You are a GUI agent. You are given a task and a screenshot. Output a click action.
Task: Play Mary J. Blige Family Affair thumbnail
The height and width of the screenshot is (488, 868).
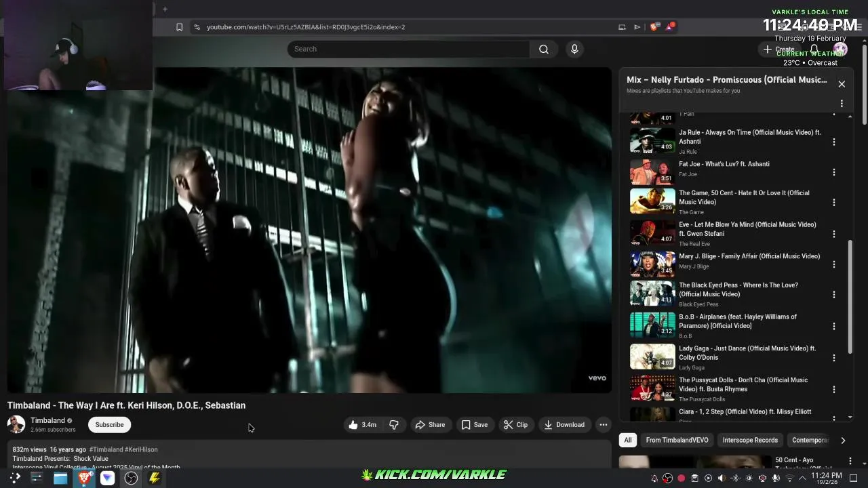click(652, 264)
